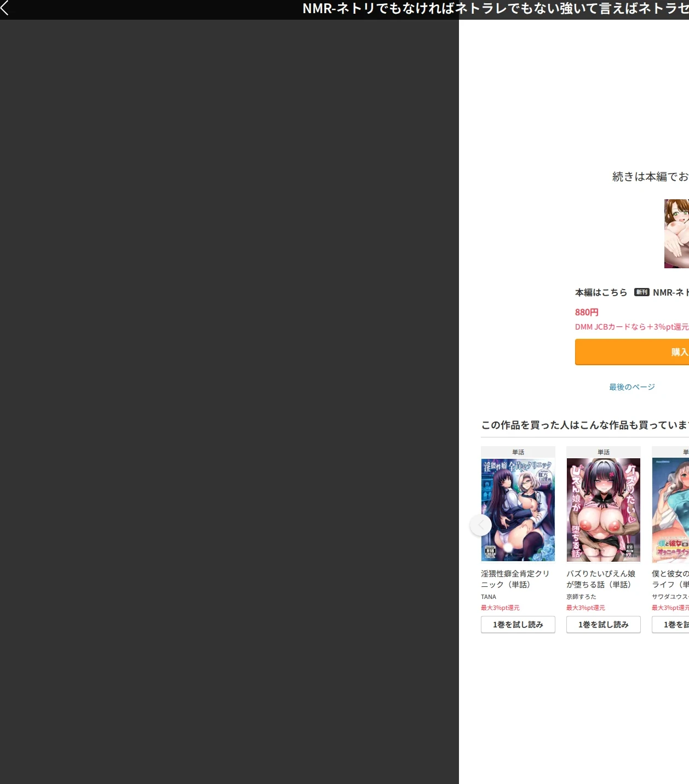This screenshot has height=784, width=689.
Task: Click 1巻を試し読み under the サワダユウス work
Action: [x=670, y=625]
